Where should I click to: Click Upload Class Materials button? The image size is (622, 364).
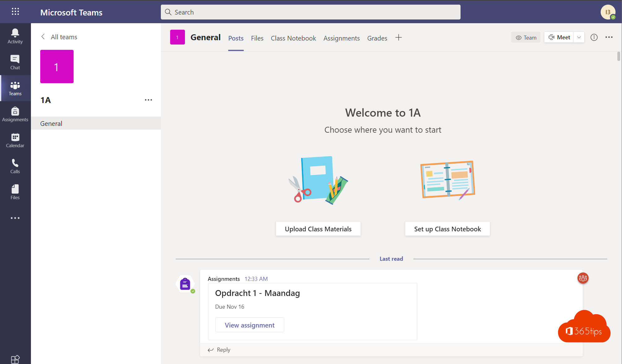pos(318,228)
